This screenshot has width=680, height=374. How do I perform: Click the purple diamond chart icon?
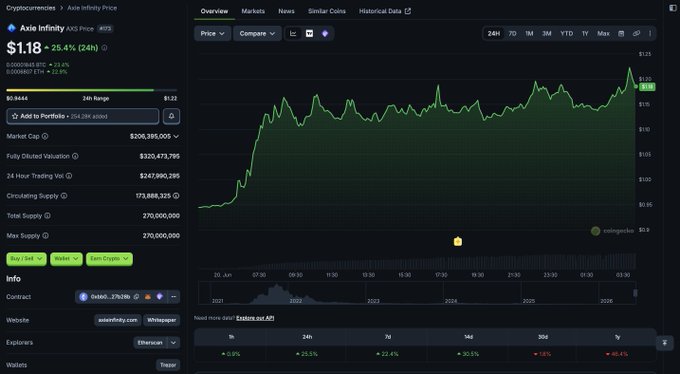click(325, 33)
